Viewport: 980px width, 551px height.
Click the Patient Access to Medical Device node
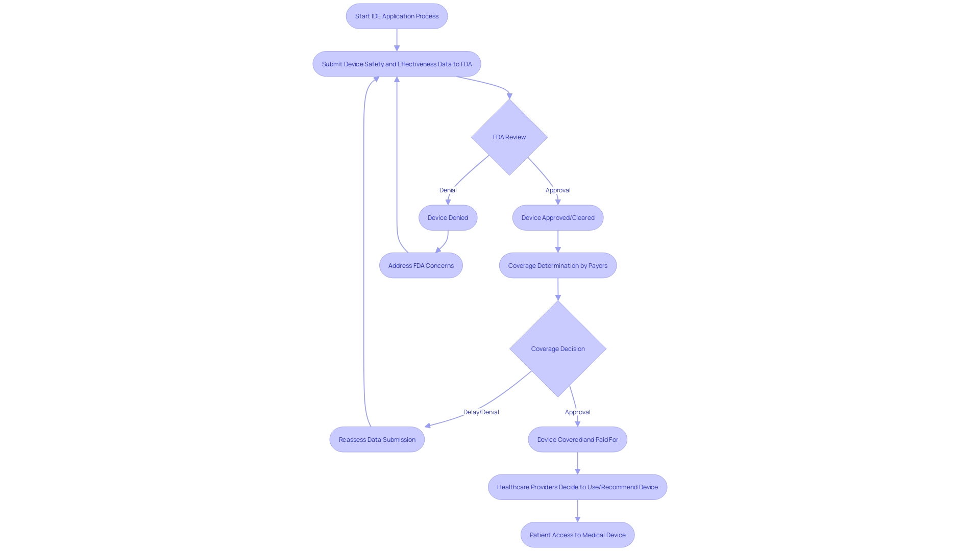(x=577, y=534)
